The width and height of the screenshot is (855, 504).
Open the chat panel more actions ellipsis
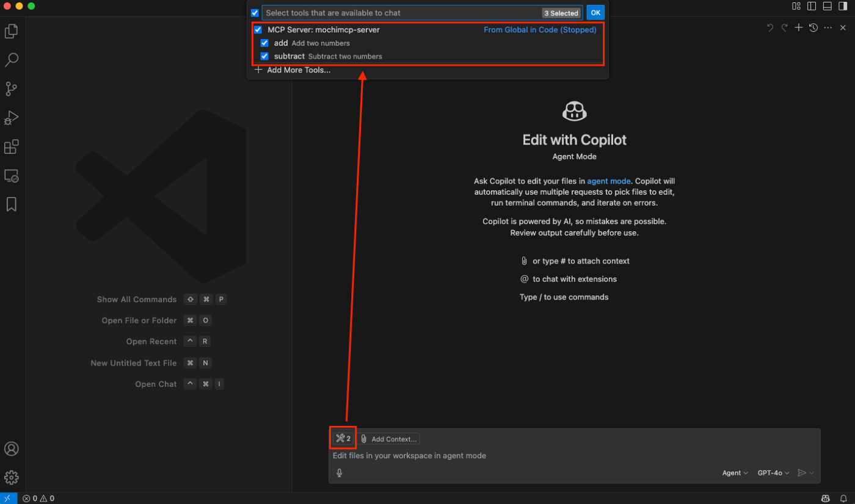[x=828, y=27]
